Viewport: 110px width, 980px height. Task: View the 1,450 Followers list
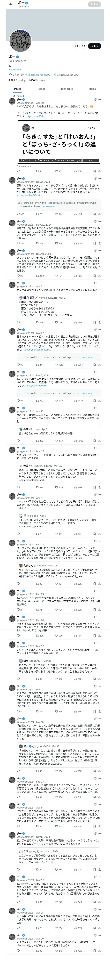point(37,80)
